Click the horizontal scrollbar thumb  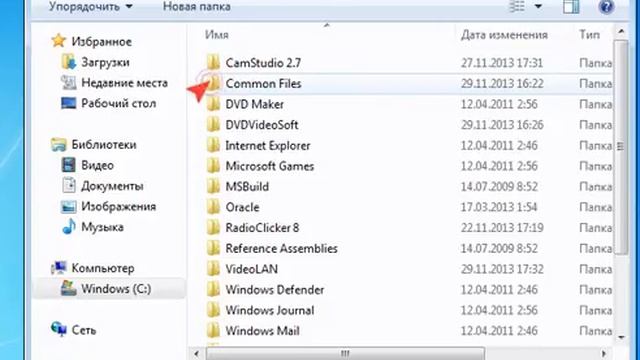pos(345,353)
